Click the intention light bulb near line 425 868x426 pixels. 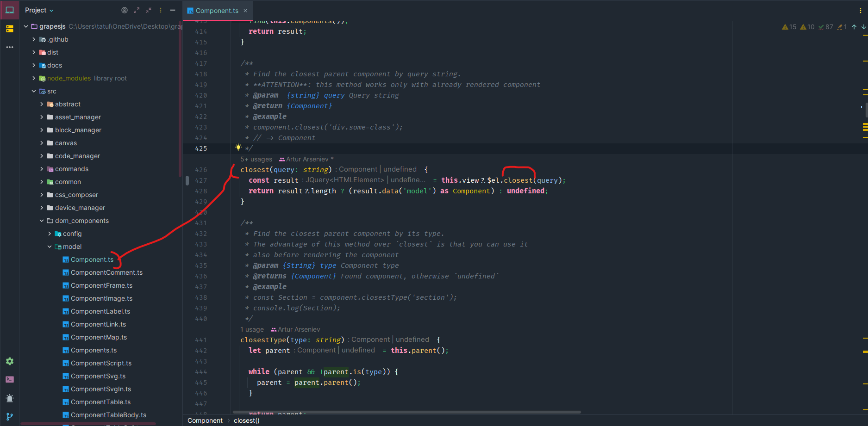point(238,147)
